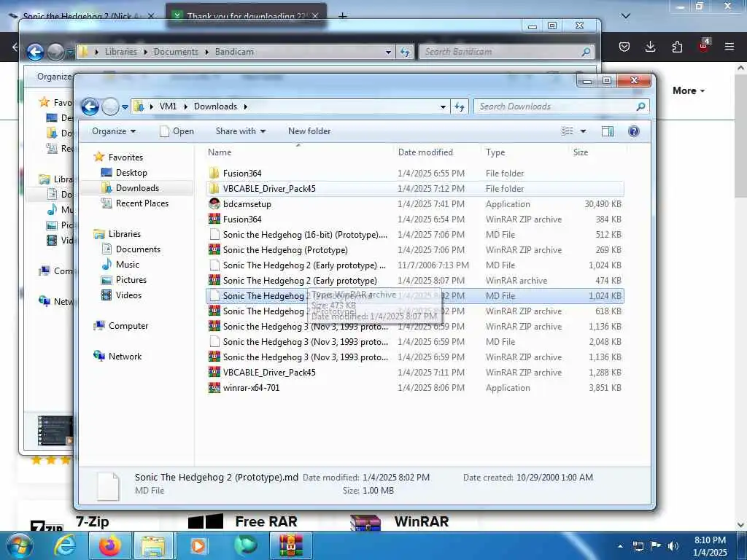
Task: Select the 2,048 KB Sonic 3 MD file
Action: (x=414, y=341)
